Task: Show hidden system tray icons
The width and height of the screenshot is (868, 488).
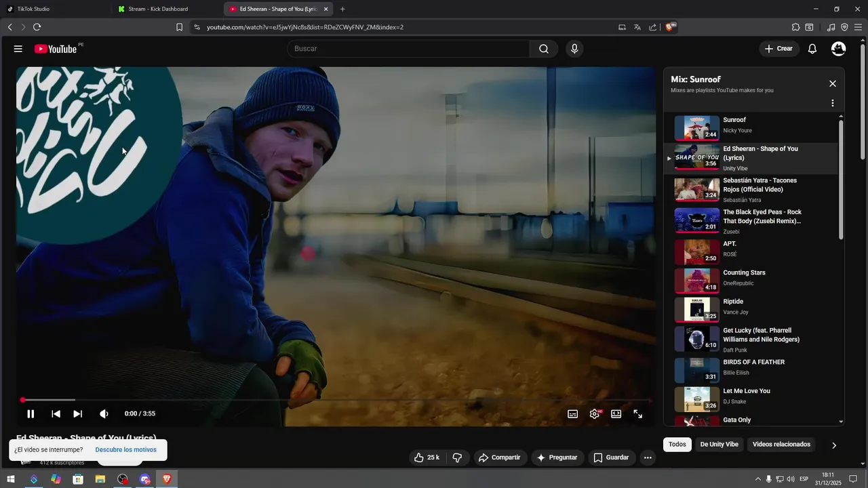Action: coord(758,479)
